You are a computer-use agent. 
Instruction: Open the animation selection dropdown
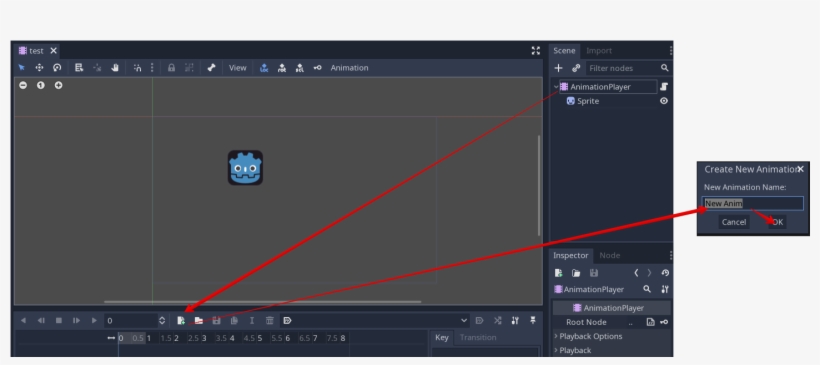(x=375, y=321)
